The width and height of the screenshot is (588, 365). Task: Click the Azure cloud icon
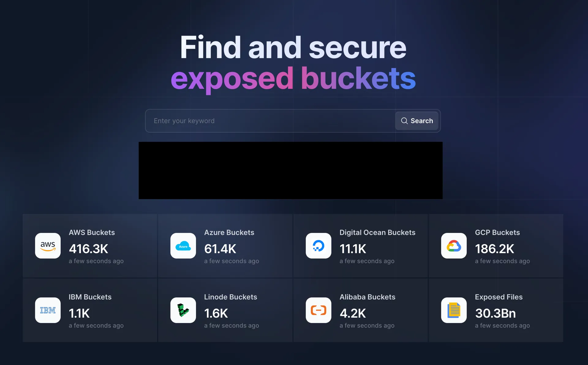pyautogui.click(x=183, y=245)
